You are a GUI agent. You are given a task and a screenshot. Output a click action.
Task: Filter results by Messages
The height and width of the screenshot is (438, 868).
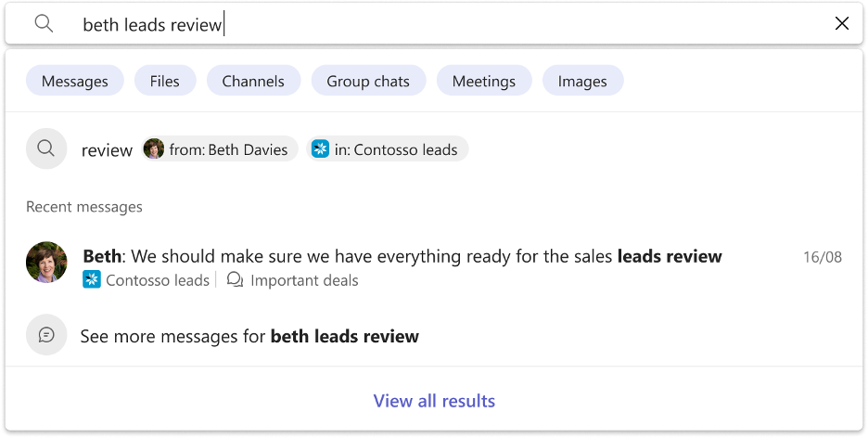(75, 81)
